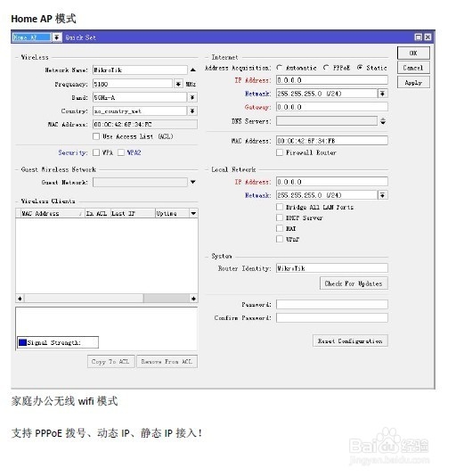Expand Guest Network field arrow
Image resolution: width=456 pixels, height=476 pixels.
(x=193, y=182)
